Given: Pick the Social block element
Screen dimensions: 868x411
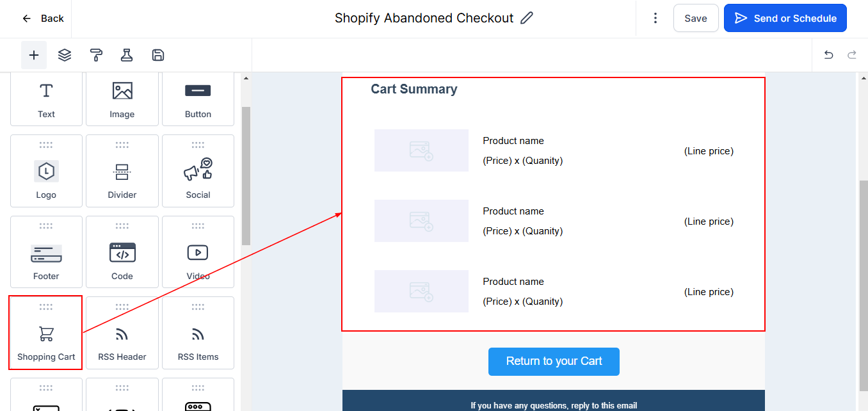Looking at the screenshot, I should (198, 172).
